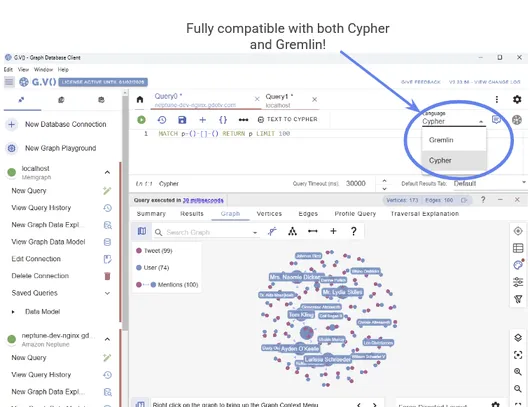Image resolution: width=530 pixels, height=407 pixels.
Task: Open the table view icon on right sidebar
Action: (x=518, y=248)
